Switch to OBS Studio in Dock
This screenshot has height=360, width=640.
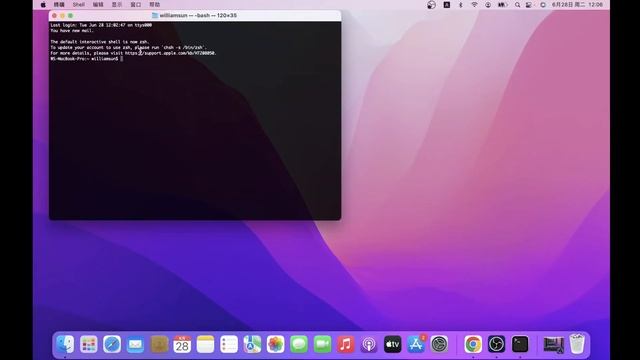pos(496,344)
